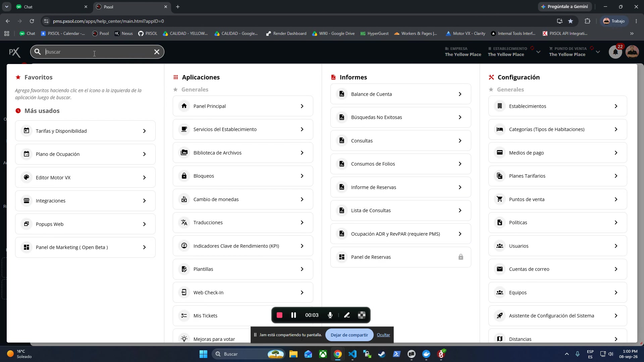
Task: Open Puntos de venta cart icon
Action: coord(500,199)
